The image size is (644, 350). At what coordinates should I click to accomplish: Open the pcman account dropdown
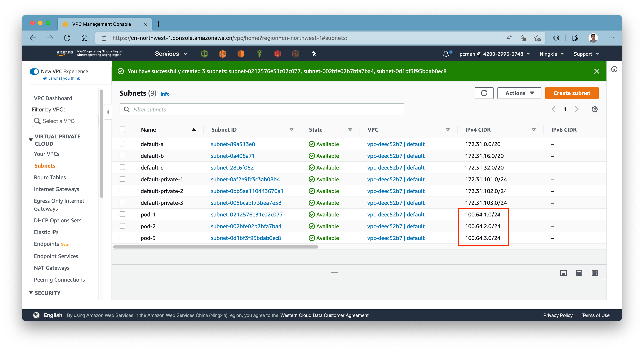pos(494,54)
